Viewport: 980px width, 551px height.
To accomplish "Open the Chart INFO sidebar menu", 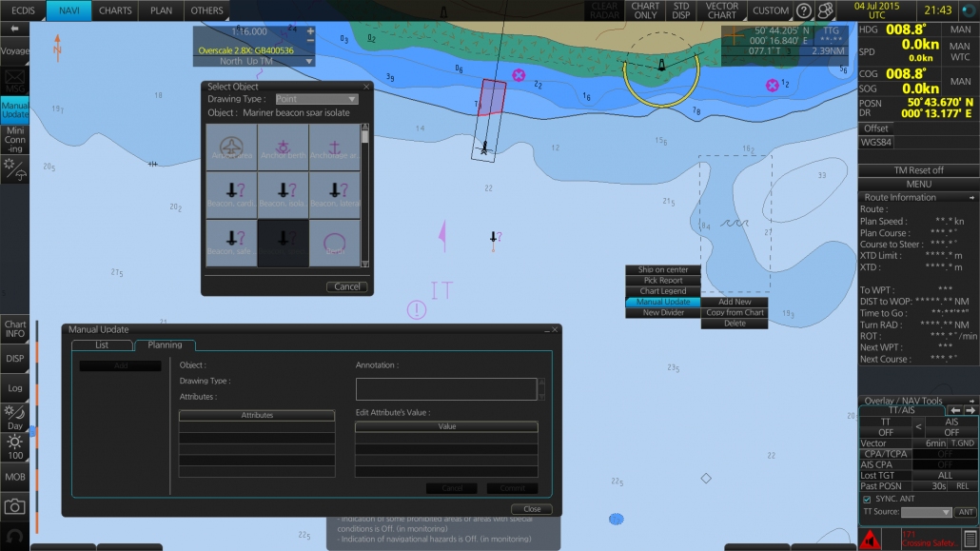I will [x=14, y=329].
